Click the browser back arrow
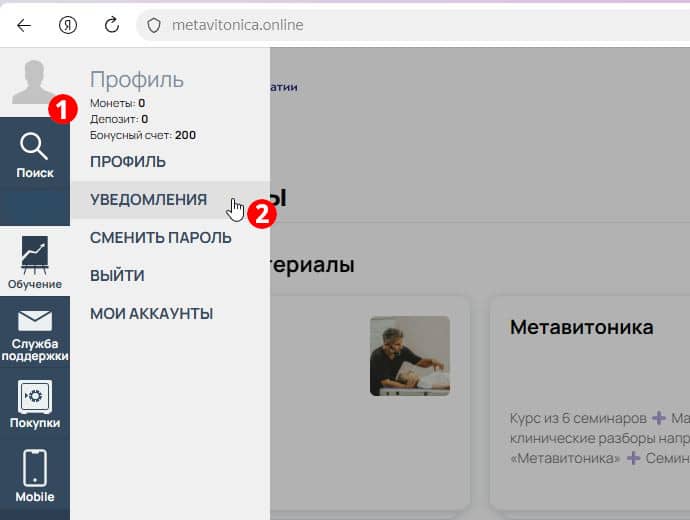 coord(24,25)
